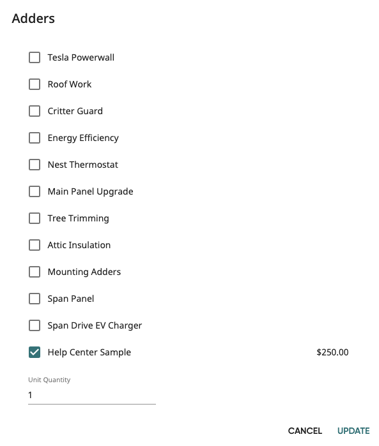Select the Energy Efficiency checkbox
Screen dimensions: 379x446
34,138
